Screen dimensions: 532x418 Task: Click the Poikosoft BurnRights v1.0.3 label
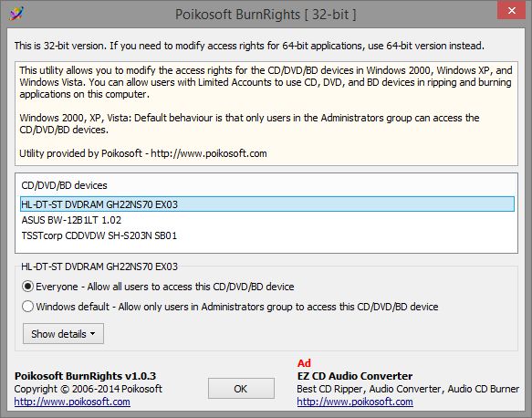point(85,376)
